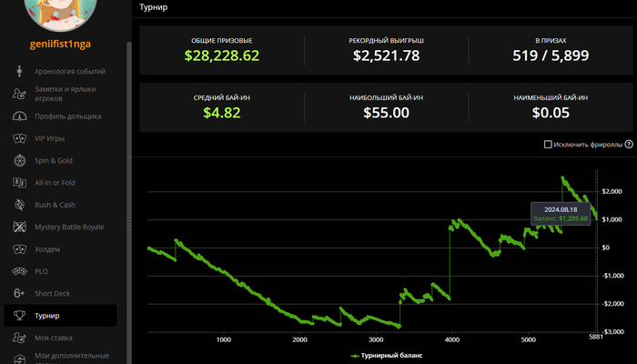Click the СРЕДНИЙ БАЙ-ИН label
637x364 pixels.
pyautogui.click(x=222, y=98)
